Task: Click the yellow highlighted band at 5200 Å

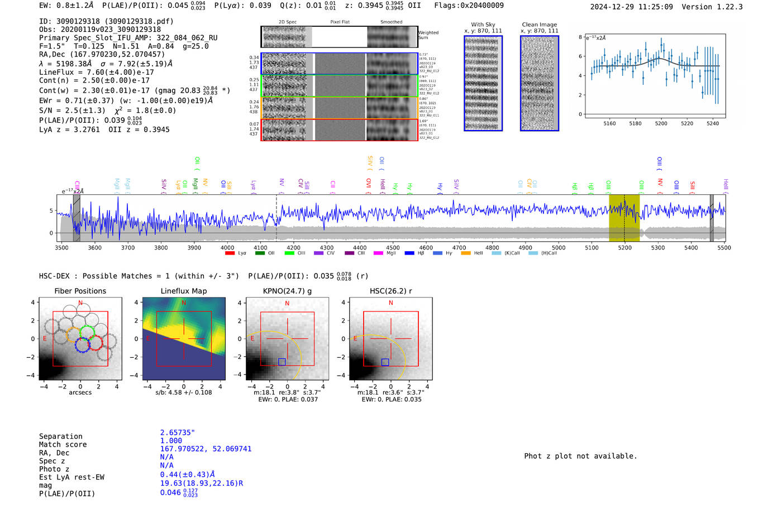Action: click(624, 218)
